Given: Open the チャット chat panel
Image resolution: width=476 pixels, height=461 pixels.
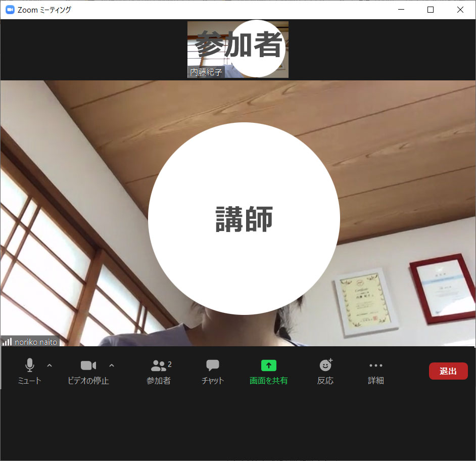Looking at the screenshot, I should click(x=212, y=371).
